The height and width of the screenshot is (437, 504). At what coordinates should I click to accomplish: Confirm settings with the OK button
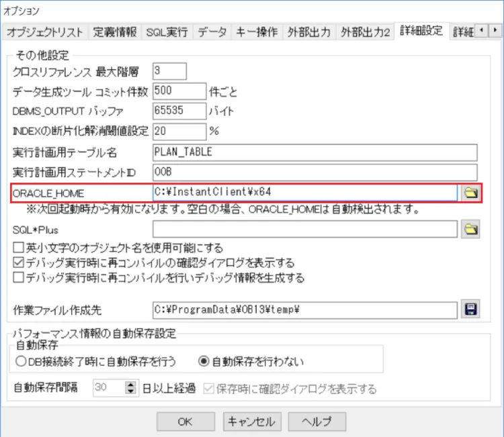pos(185,422)
